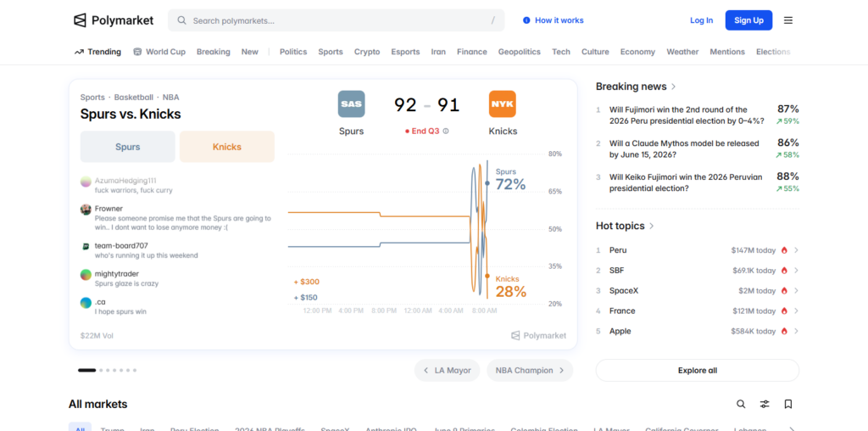868x431 pixels.
Task: Click the fire icon on the France row
Action: (x=784, y=311)
